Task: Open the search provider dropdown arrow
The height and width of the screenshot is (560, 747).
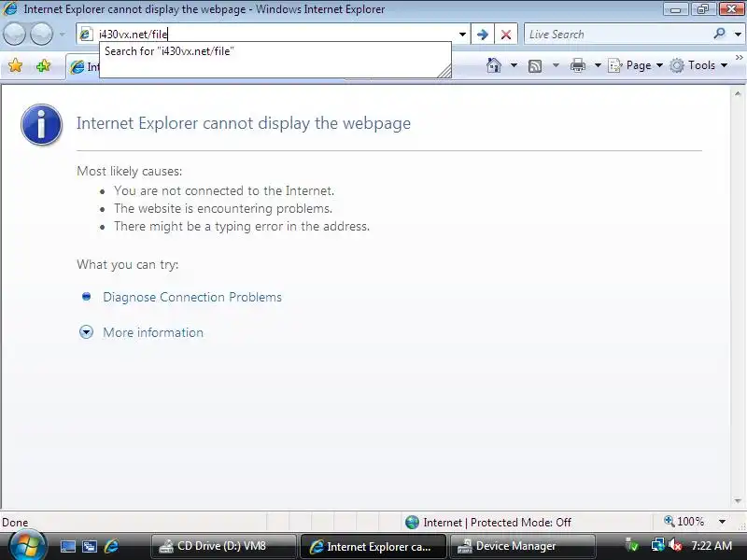Action: pyautogui.click(x=738, y=35)
